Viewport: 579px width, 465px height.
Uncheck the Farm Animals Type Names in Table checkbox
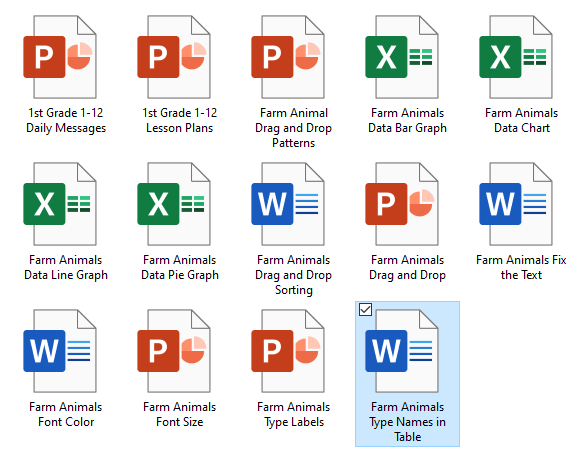pyautogui.click(x=365, y=310)
